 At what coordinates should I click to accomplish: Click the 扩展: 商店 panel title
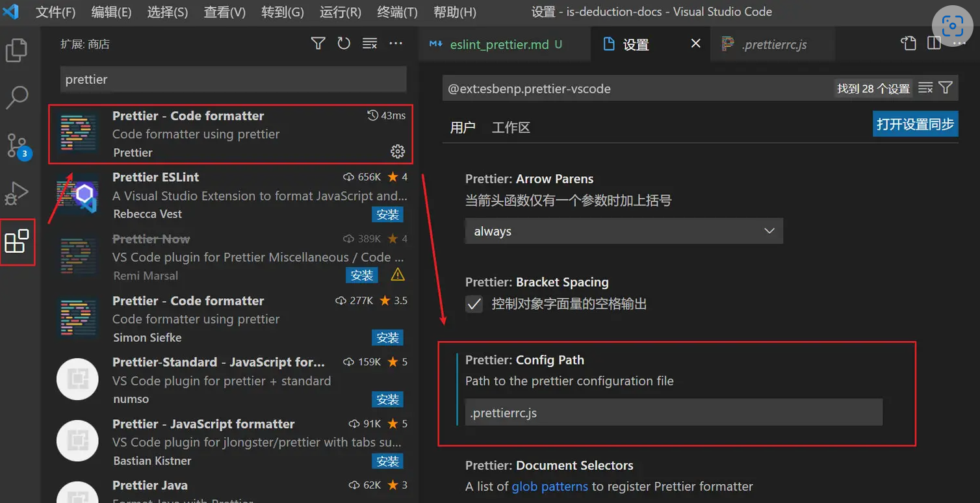click(85, 44)
